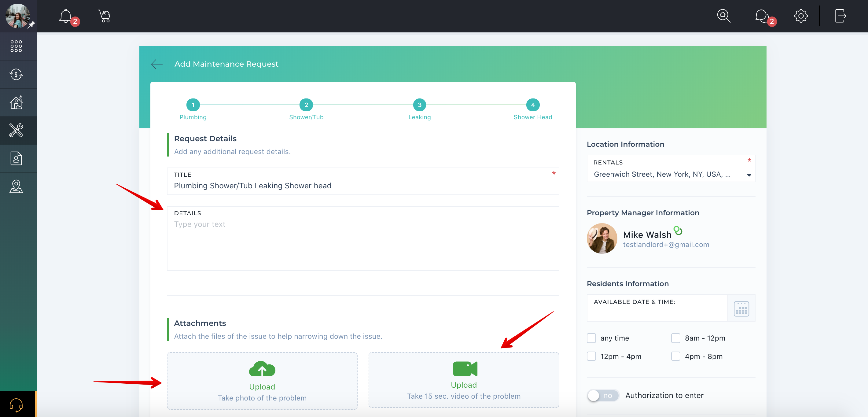Go to step 1 Plumbing
The width and height of the screenshot is (868, 417).
193,105
